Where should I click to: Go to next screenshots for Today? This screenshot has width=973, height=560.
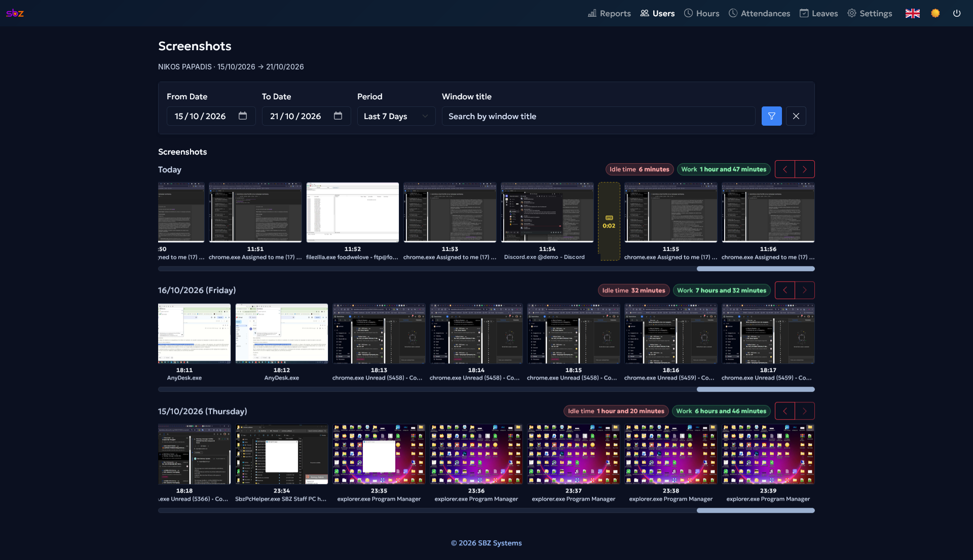(x=805, y=169)
